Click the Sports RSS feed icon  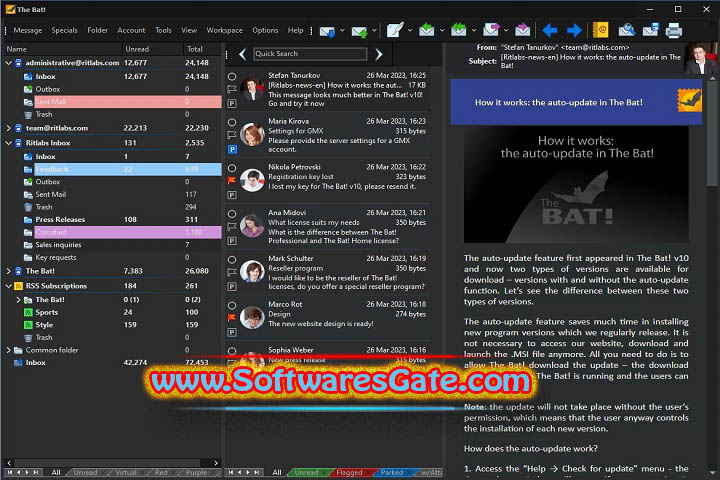pos(28,312)
